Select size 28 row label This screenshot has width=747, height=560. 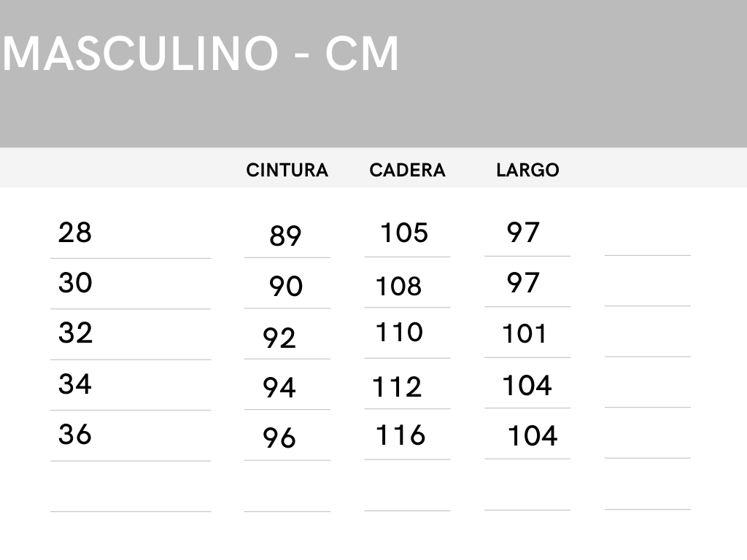point(75,233)
